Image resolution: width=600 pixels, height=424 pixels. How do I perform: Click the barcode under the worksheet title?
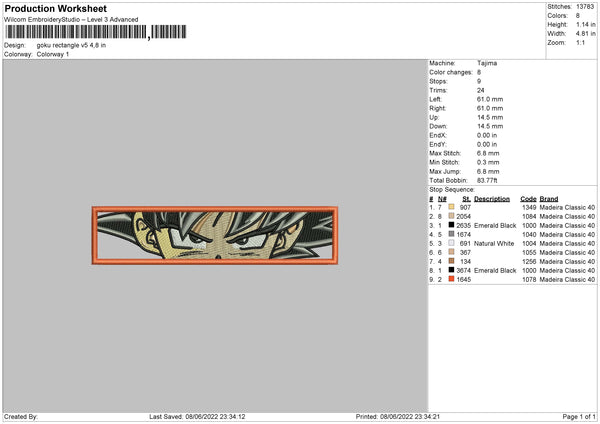click(x=96, y=32)
